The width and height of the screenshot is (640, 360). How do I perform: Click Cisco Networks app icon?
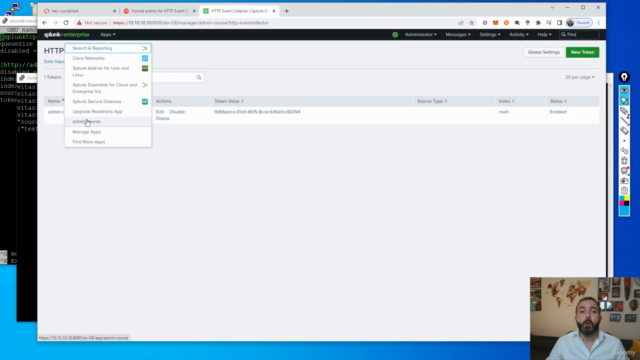[x=145, y=58]
